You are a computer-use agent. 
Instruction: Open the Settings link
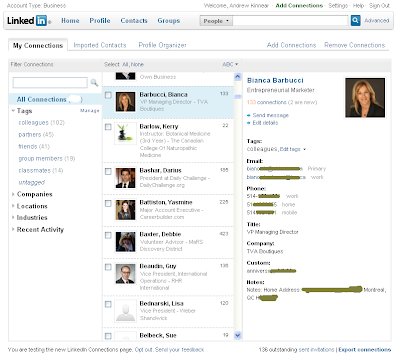[x=338, y=6]
